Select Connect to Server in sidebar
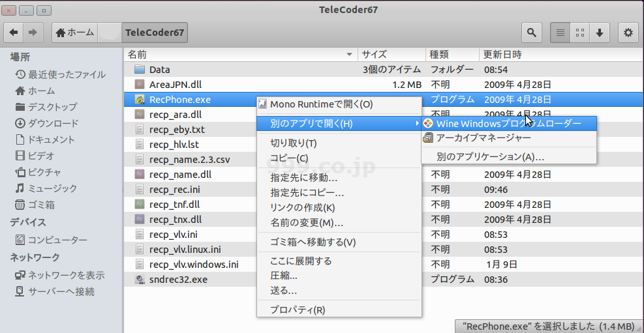The width and height of the screenshot is (644, 333). [55, 292]
